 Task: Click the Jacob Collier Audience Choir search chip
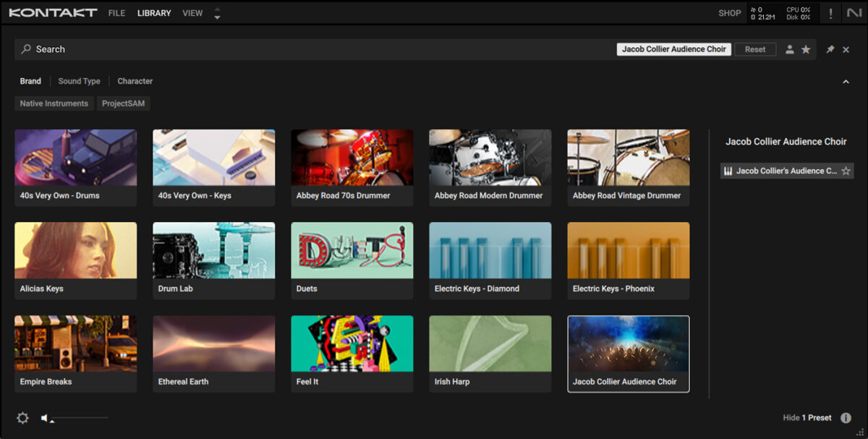pyautogui.click(x=674, y=49)
